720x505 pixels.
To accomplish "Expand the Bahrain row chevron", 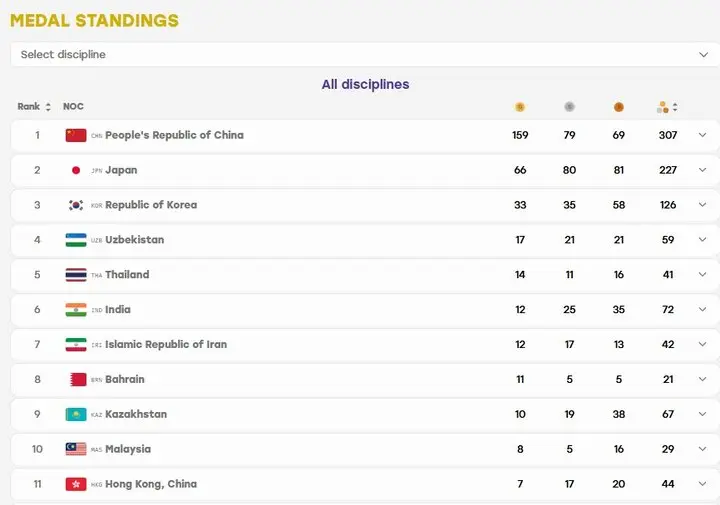I will pos(702,379).
